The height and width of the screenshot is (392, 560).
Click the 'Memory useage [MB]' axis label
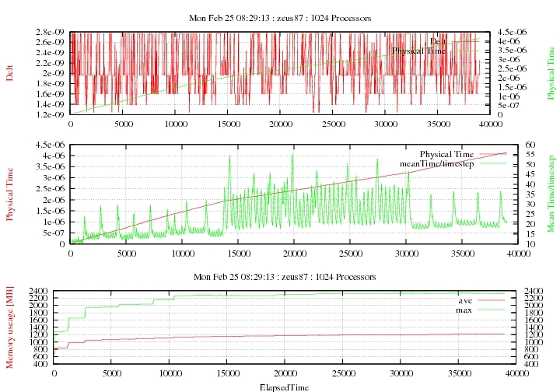[x=9, y=327]
